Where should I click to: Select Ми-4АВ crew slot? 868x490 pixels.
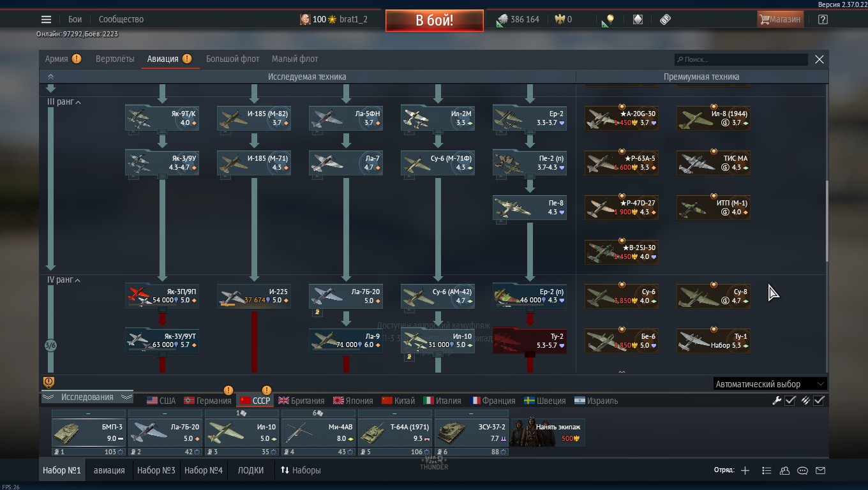point(318,432)
